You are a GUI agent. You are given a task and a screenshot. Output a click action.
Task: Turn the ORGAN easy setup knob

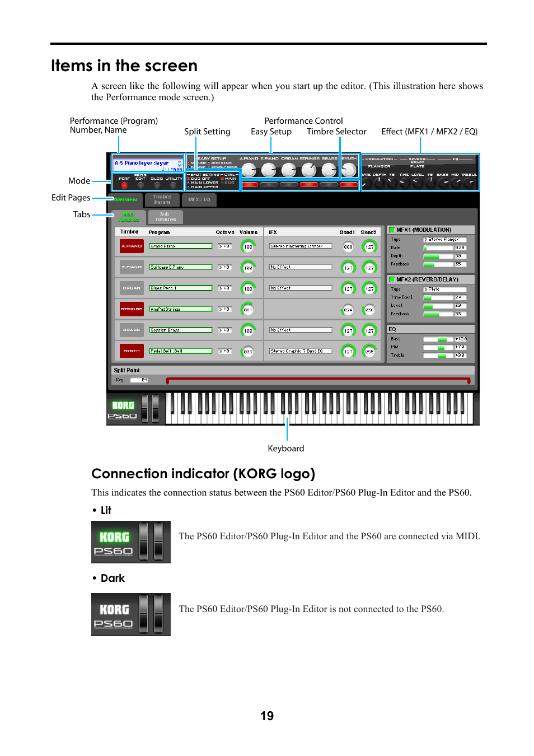click(x=289, y=170)
